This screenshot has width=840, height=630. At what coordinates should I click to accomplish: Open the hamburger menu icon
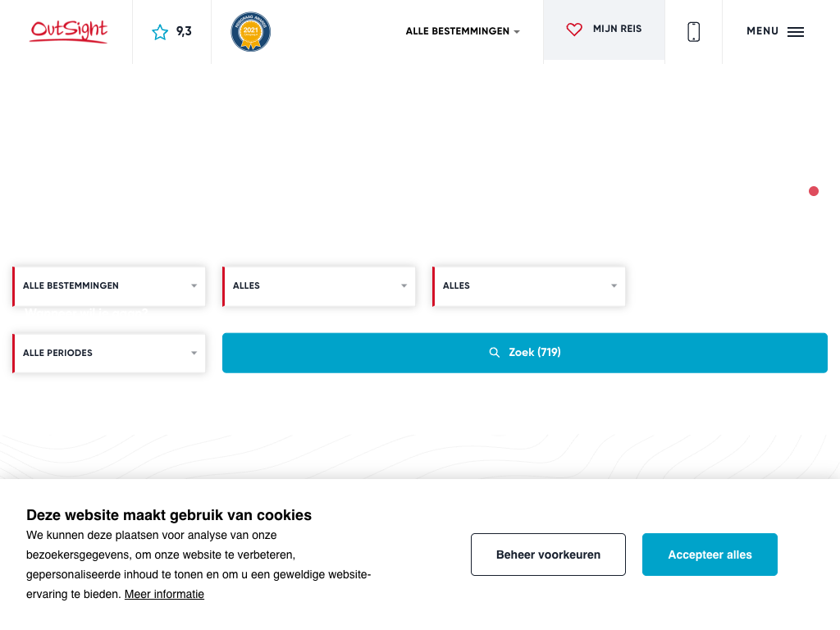click(796, 32)
